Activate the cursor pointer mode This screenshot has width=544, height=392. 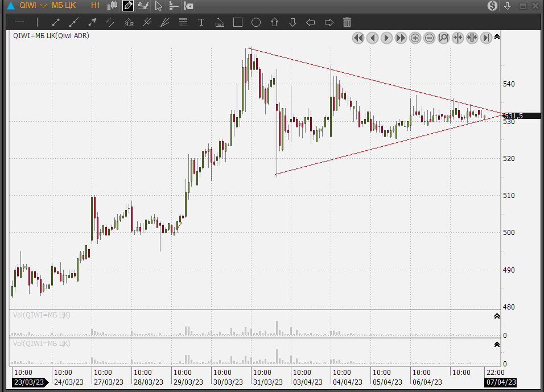159,6
